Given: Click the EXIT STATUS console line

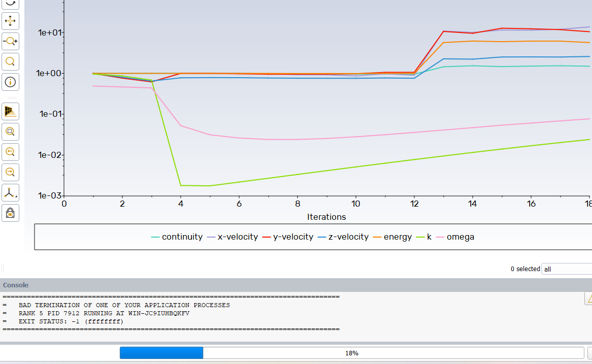Looking at the screenshot, I should tap(71, 322).
